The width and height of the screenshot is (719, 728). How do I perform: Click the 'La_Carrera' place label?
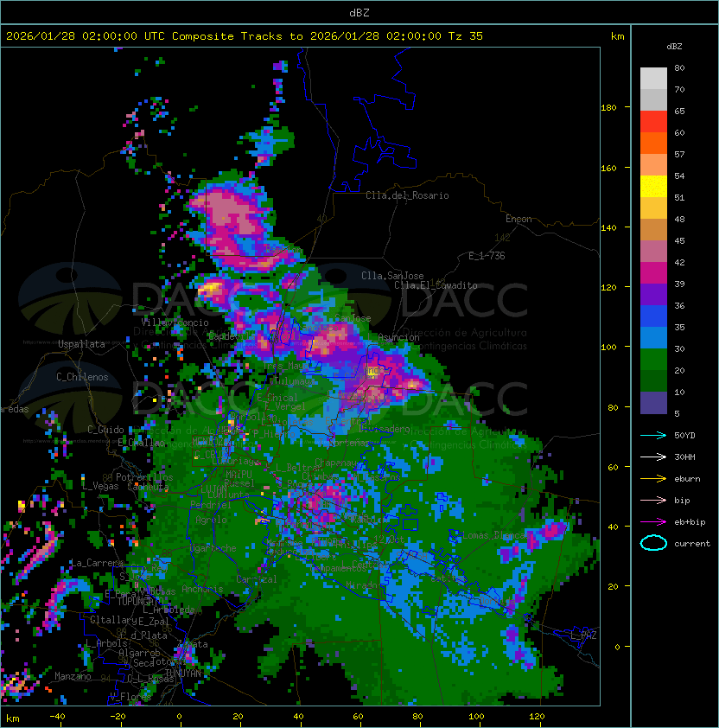point(98,563)
